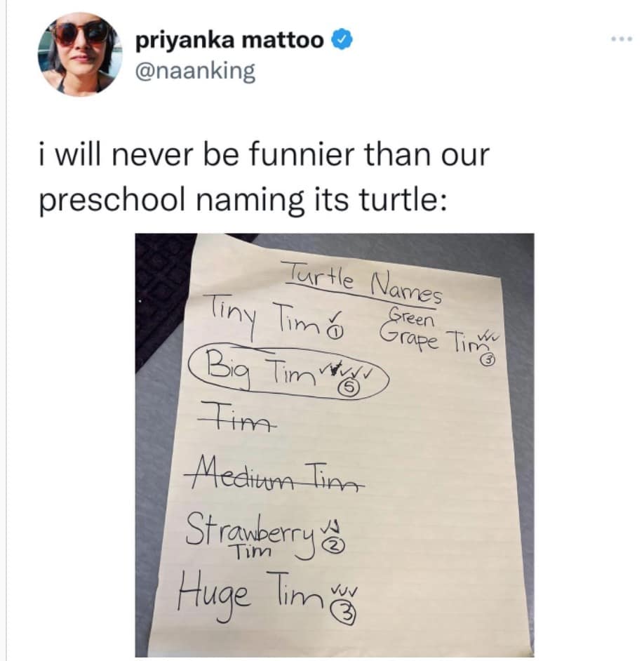Click the display name priyanka mattoo
The height and width of the screenshot is (661, 644).
click(x=229, y=41)
